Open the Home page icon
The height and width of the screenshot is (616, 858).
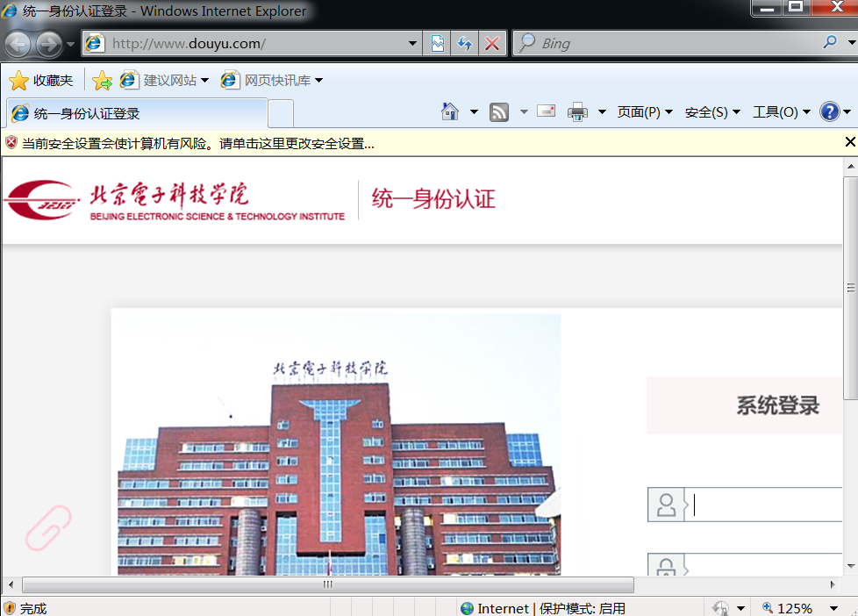450,111
